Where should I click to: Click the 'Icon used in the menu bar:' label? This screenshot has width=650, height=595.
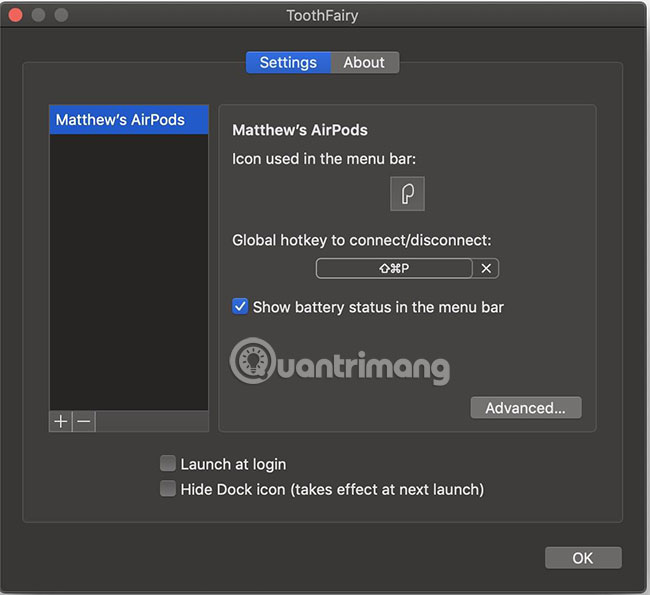point(324,159)
